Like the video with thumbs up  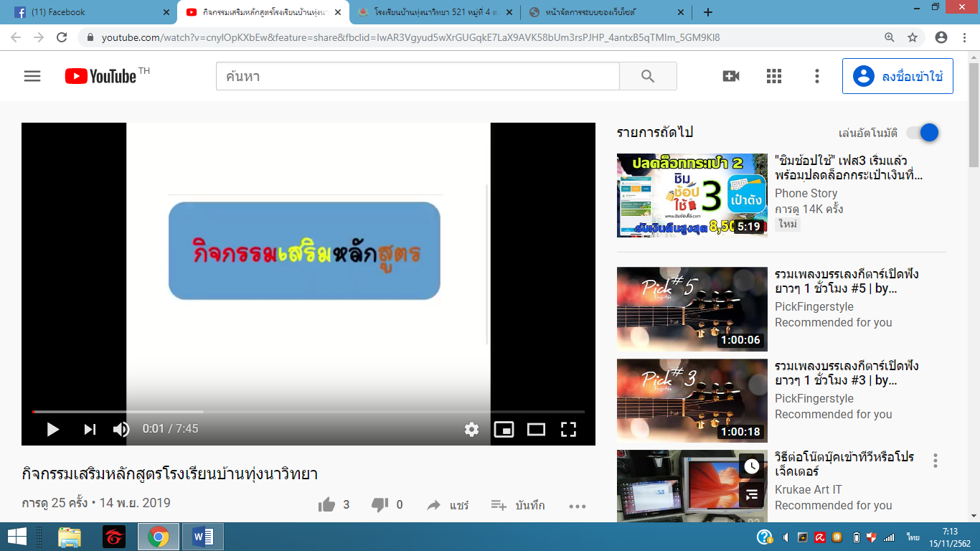(326, 505)
